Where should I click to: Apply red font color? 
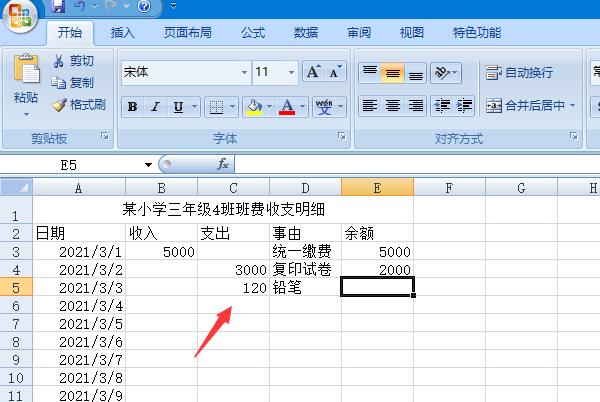pos(287,107)
